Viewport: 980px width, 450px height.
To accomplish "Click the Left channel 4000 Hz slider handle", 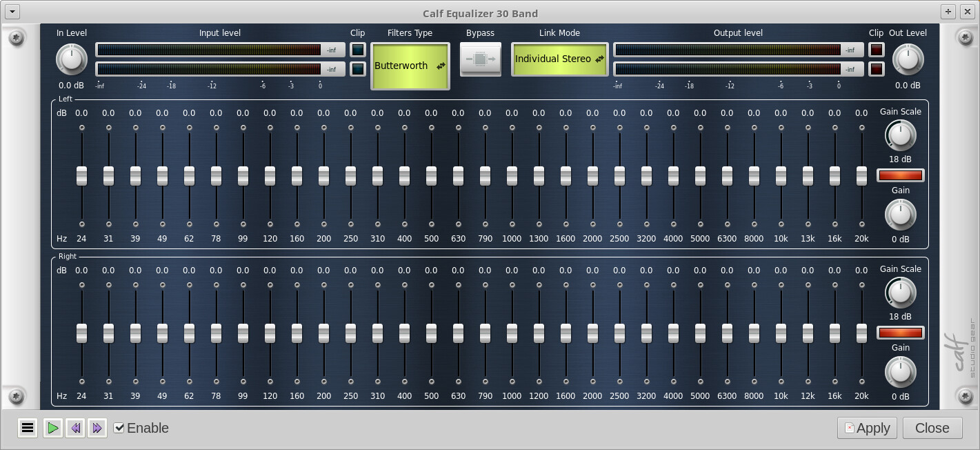I will pyautogui.click(x=673, y=176).
